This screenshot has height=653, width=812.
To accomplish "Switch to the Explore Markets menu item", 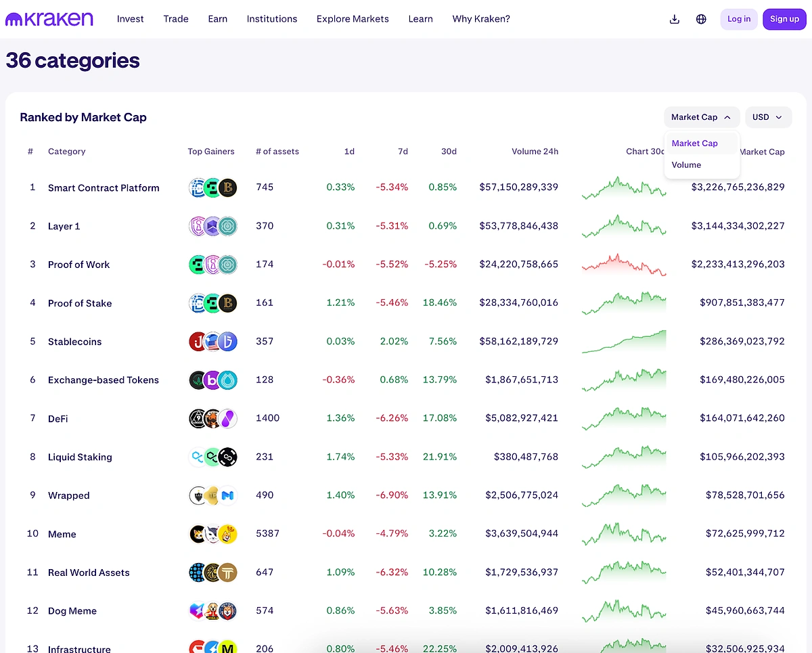I will (x=352, y=19).
